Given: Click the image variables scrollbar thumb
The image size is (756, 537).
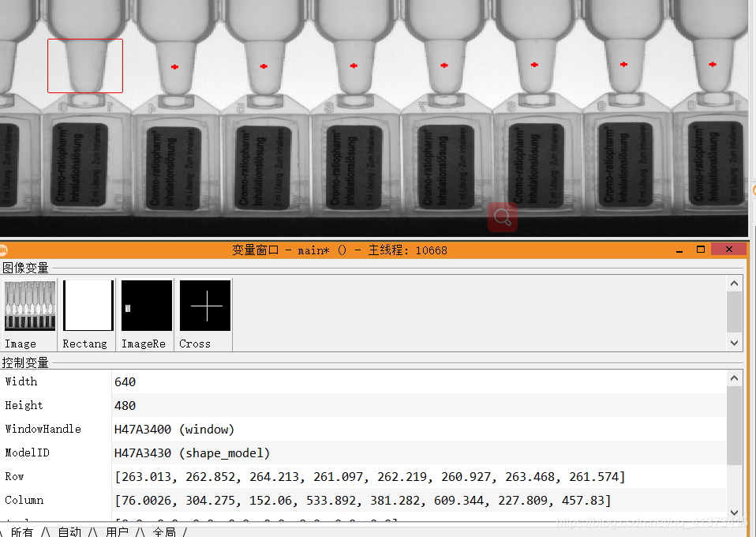Looking at the screenshot, I should tap(734, 312).
